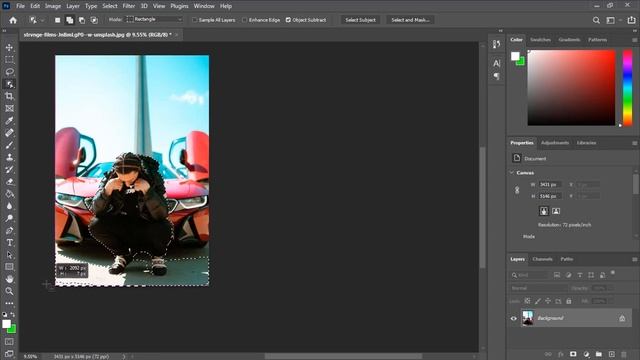Enable Sample All Layers checkbox
Viewport: 640px width, 360px height.
click(x=195, y=20)
